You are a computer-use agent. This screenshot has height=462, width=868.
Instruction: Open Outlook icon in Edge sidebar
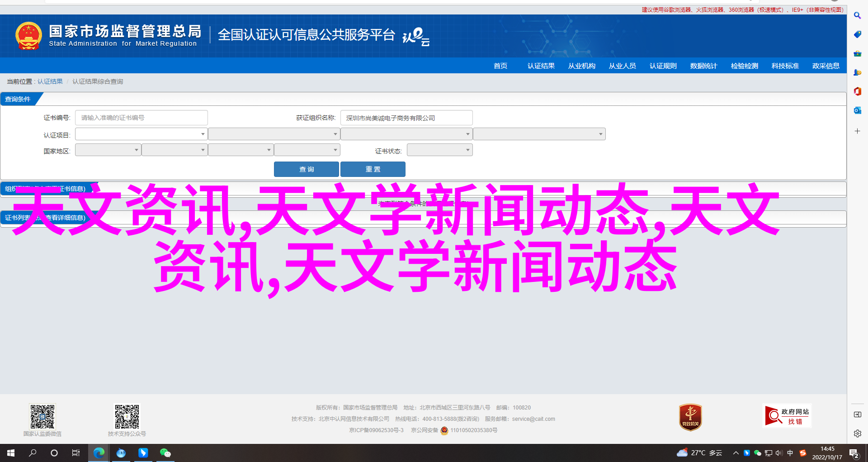(x=857, y=110)
